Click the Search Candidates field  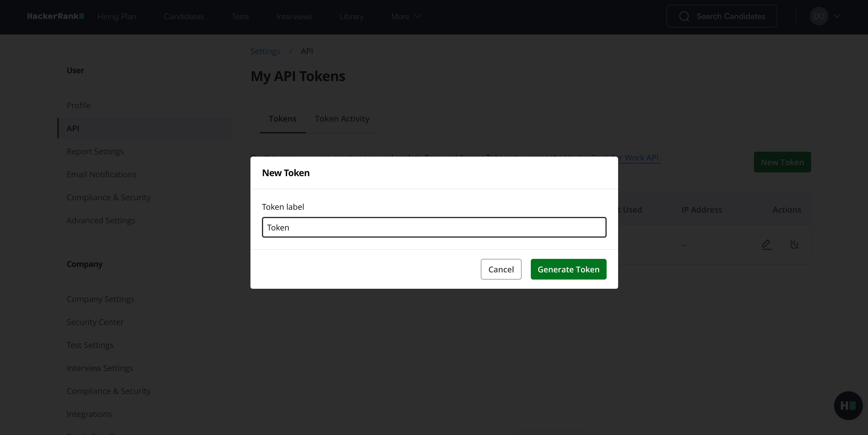coord(722,16)
